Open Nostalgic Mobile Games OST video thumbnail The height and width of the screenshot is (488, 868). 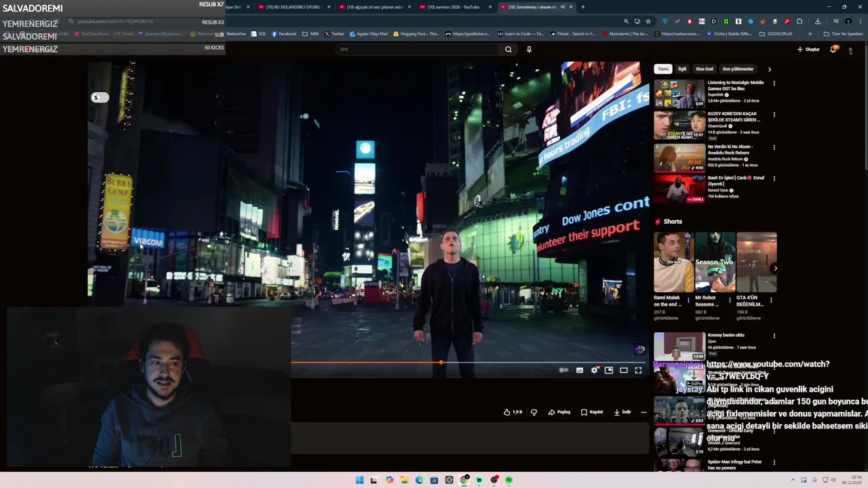click(679, 94)
